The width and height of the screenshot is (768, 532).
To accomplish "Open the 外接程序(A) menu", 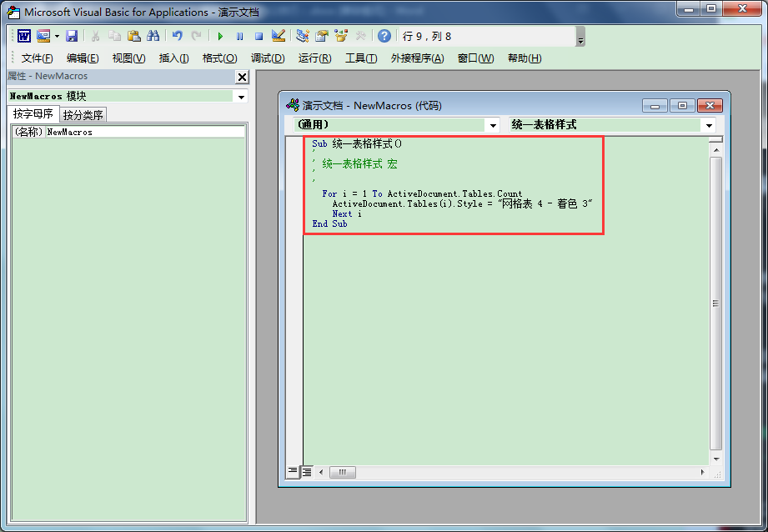I will coord(417,58).
